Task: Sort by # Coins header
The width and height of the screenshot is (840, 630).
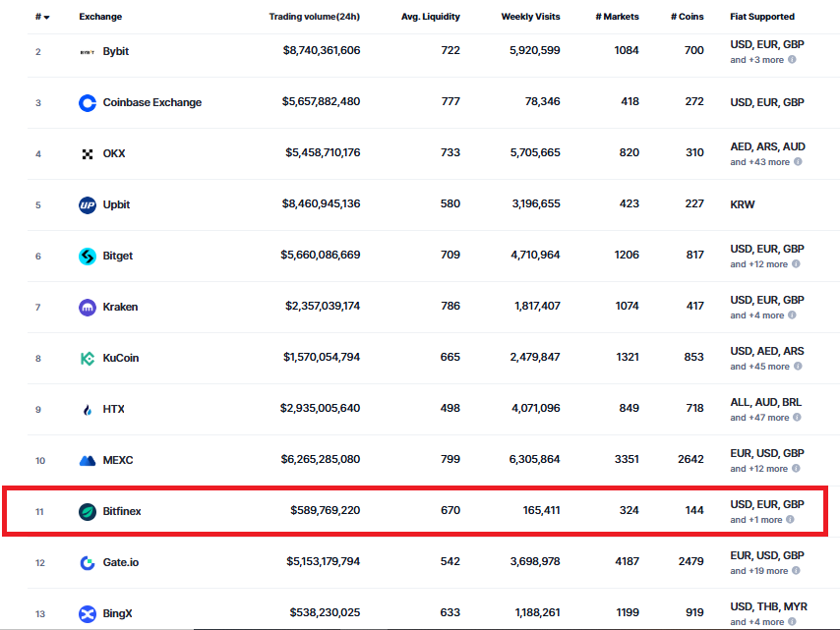Action: pos(688,17)
